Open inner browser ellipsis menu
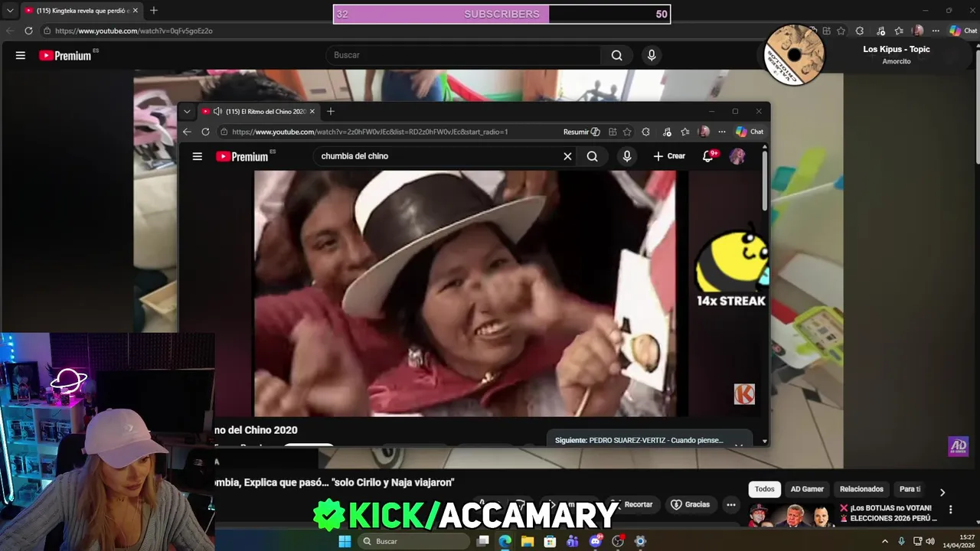 (721, 132)
